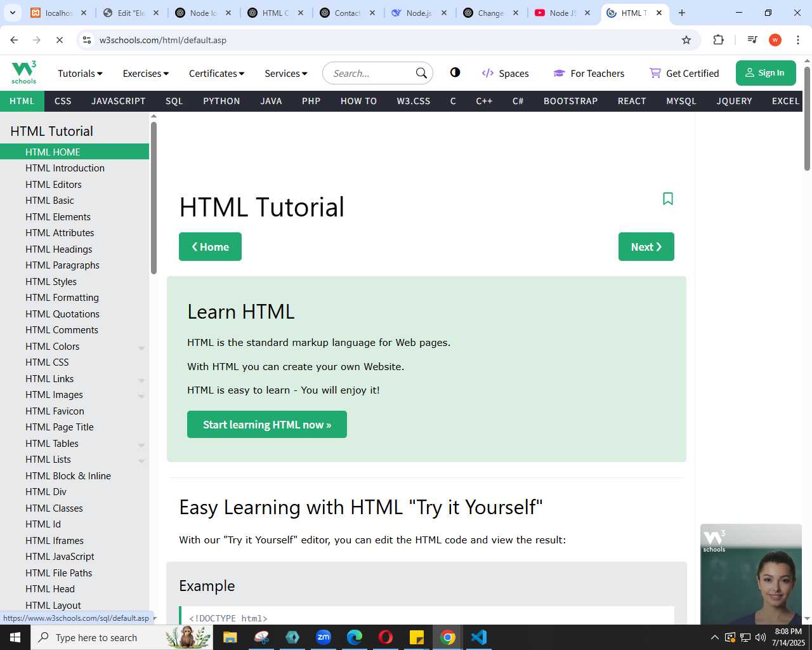Select the MYSQL topic tab
The width and height of the screenshot is (812, 650).
tap(681, 101)
